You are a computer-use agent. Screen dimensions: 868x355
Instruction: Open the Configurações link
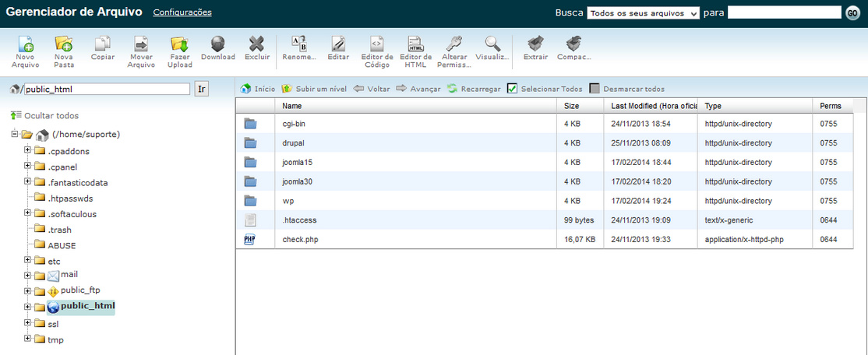point(182,12)
